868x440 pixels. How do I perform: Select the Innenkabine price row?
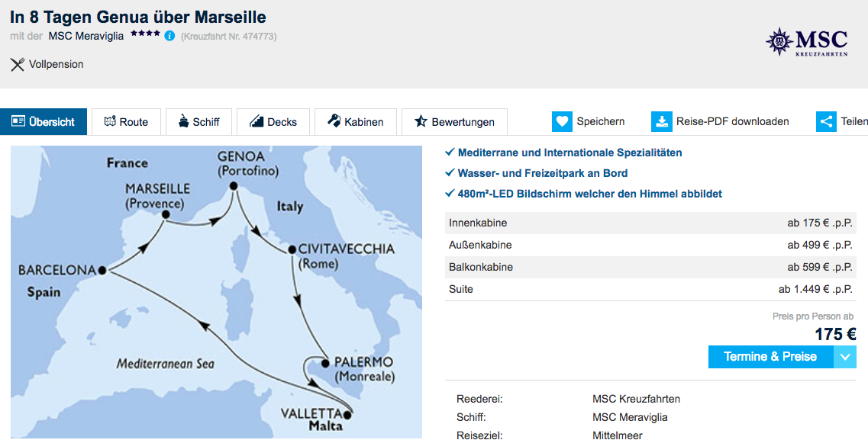(x=650, y=223)
